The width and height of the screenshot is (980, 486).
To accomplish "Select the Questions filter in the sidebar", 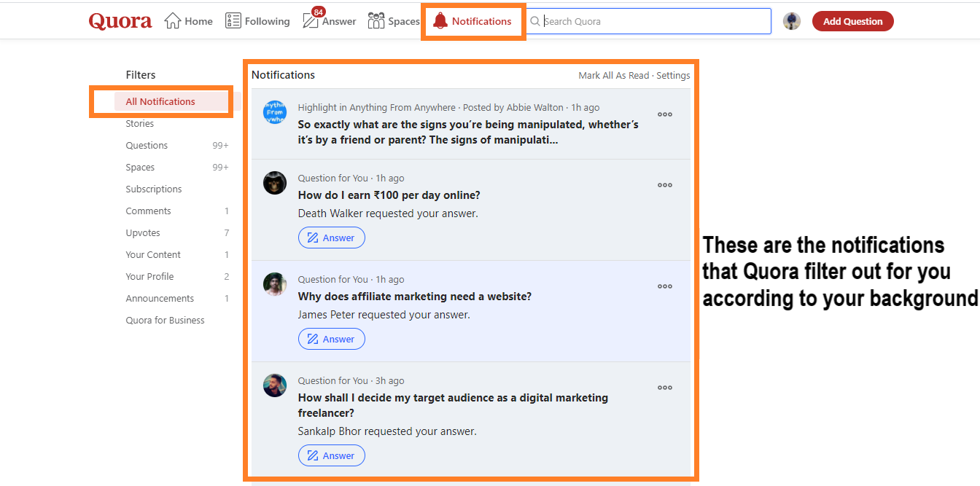I will point(147,145).
